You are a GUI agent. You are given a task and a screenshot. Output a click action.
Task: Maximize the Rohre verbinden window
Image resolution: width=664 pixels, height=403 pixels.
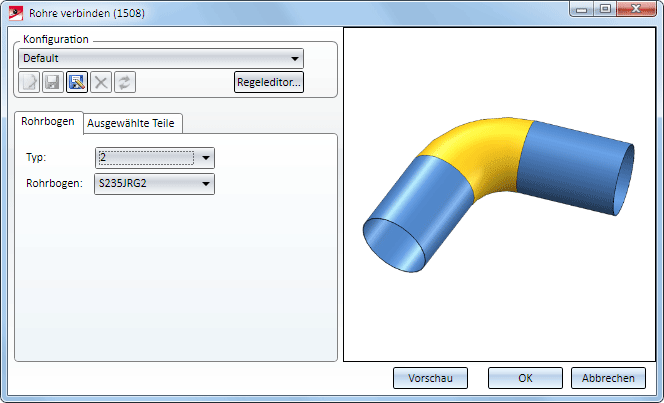coord(606,9)
